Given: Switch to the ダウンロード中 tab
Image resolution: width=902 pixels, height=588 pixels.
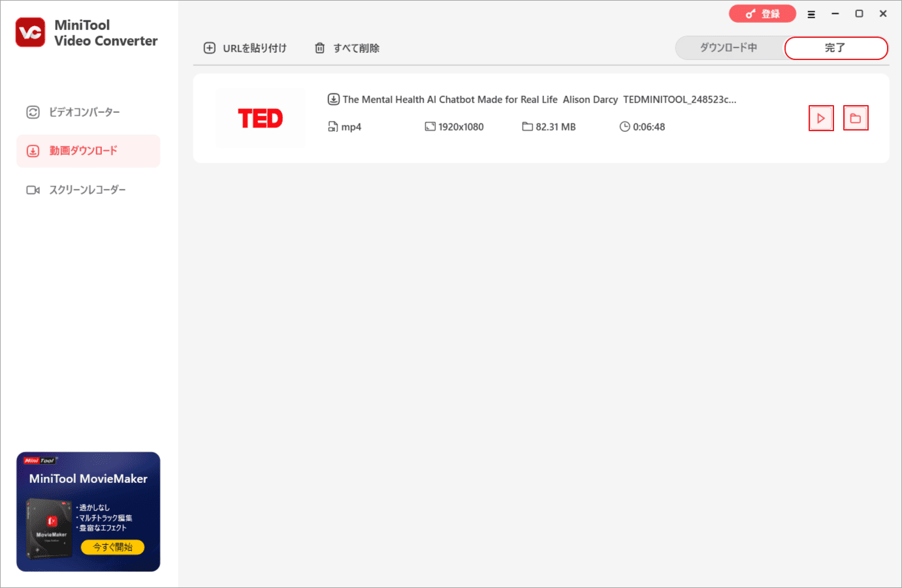Looking at the screenshot, I should coord(729,48).
